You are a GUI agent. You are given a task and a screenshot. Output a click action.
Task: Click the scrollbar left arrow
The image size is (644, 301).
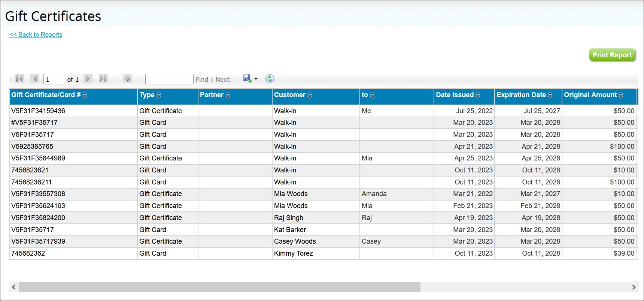point(14,287)
